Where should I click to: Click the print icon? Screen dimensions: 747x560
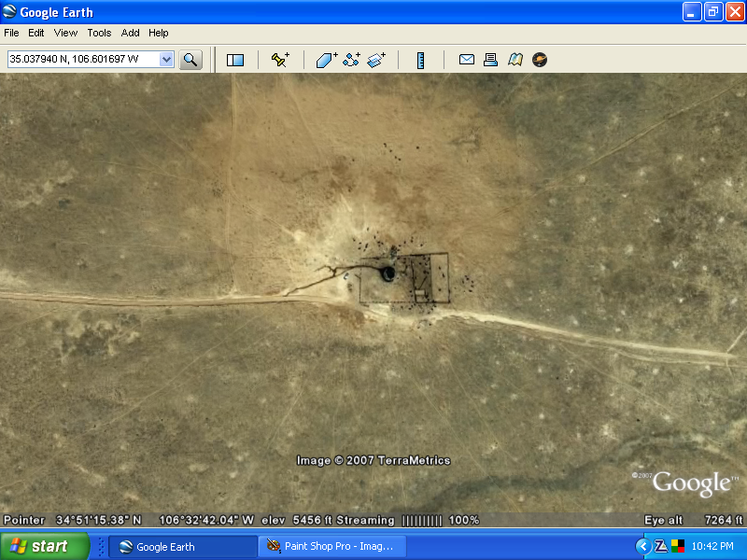click(491, 60)
